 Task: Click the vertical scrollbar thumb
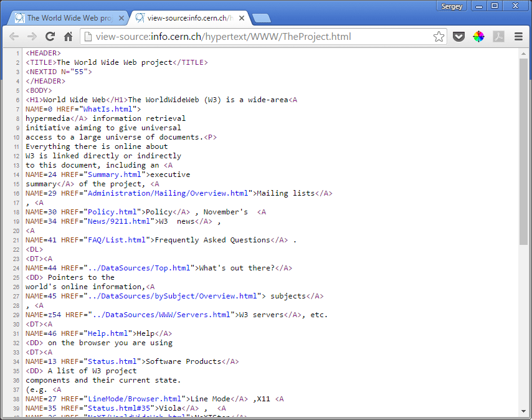(x=523, y=151)
